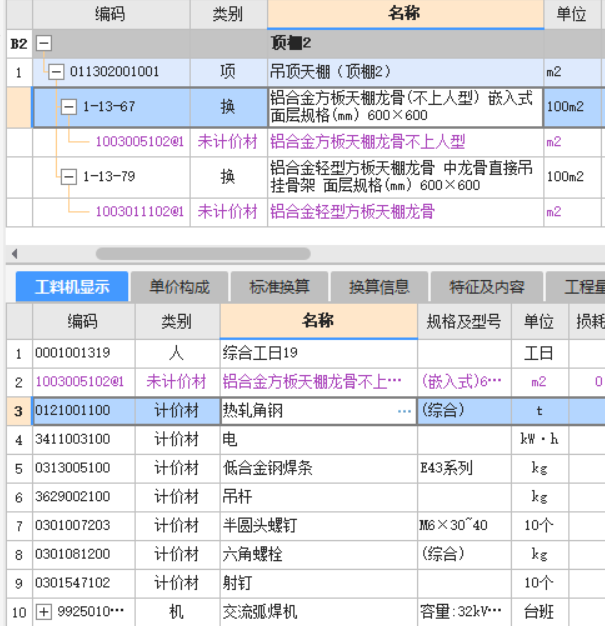Click the 铝合金轻型方板天棚龙骨 中龙骨直接吊挂骨架 description

(405, 176)
